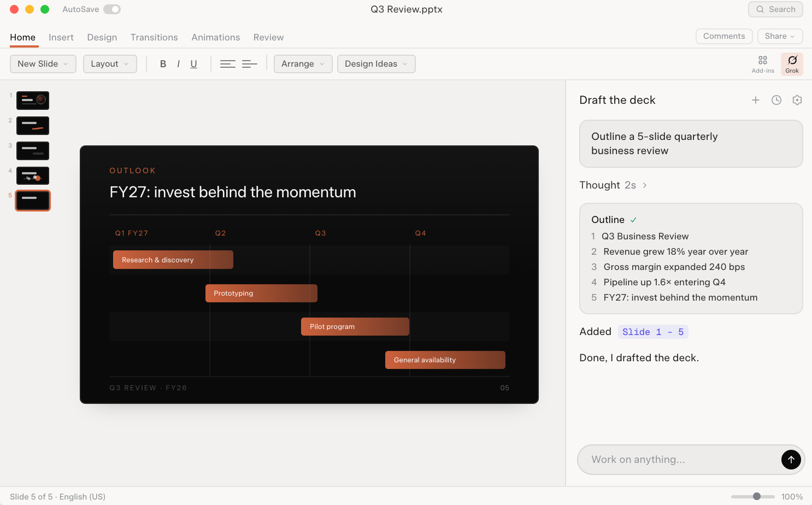The image size is (812, 505).
Task: Open the Add-ins grid icon
Action: coord(763,64)
